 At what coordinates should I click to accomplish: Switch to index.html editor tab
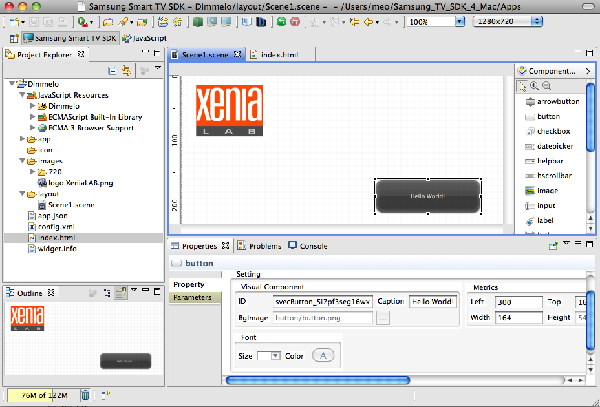280,55
